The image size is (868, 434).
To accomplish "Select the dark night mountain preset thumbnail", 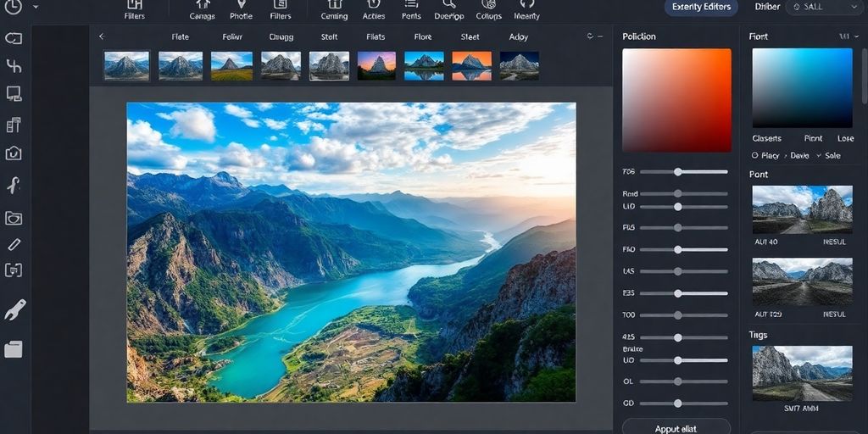I will pyautogui.click(x=520, y=66).
